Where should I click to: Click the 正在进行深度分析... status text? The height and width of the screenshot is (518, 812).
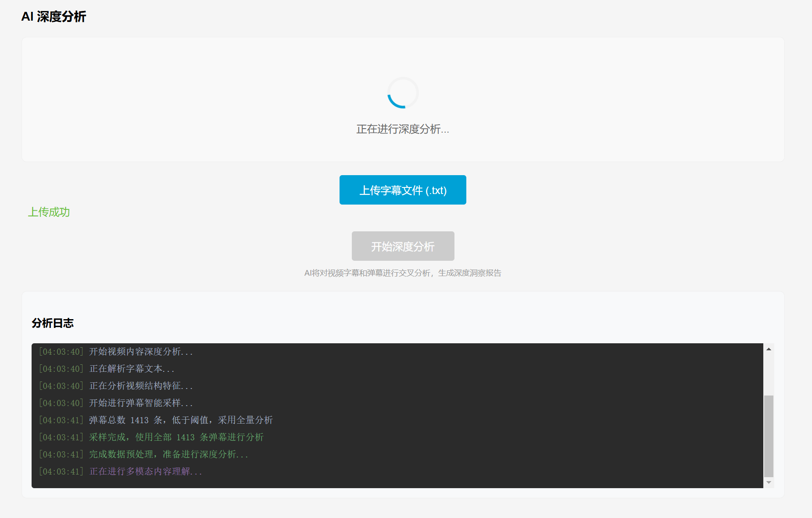[403, 129]
